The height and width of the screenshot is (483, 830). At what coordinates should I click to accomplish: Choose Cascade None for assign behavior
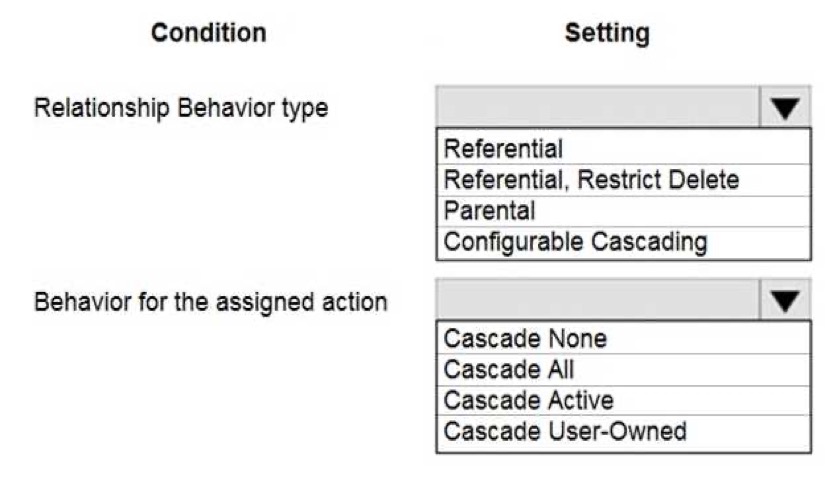tap(624, 338)
